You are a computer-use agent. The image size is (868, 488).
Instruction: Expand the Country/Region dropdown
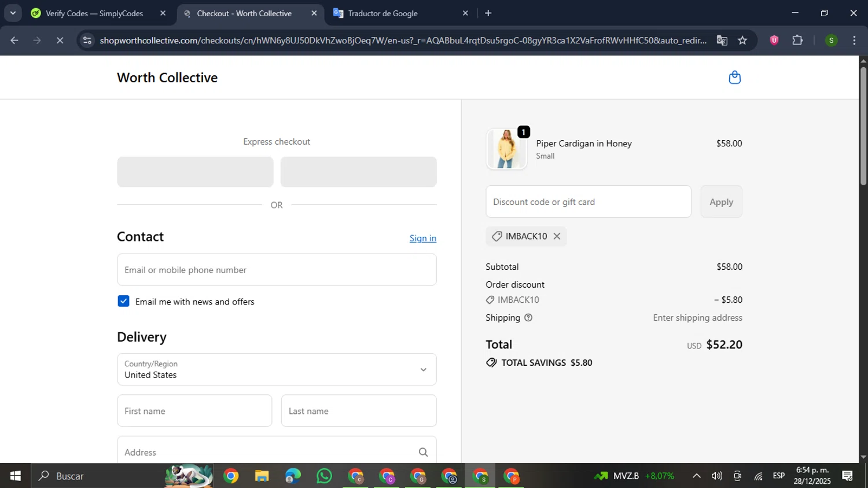277,369
